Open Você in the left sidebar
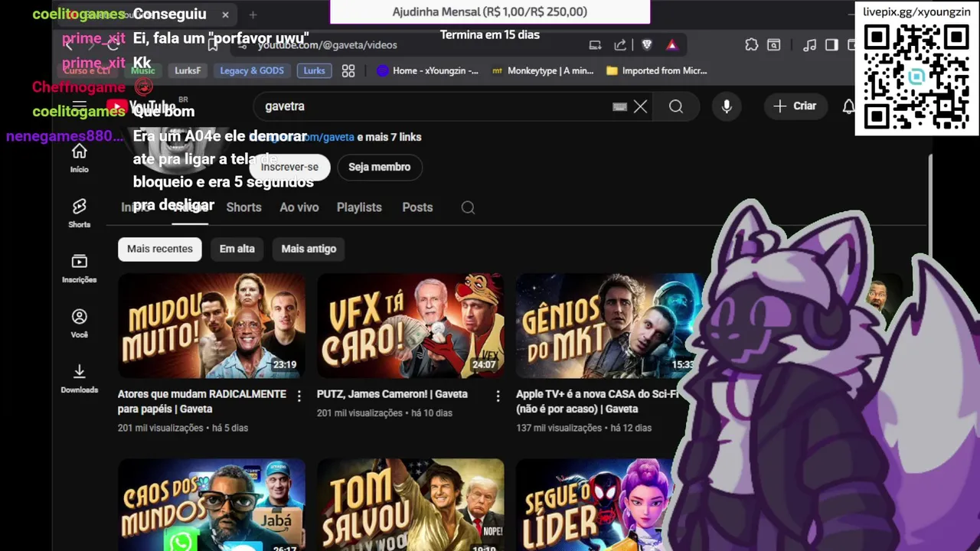This screenshot has height=551, width=980. 80,324
